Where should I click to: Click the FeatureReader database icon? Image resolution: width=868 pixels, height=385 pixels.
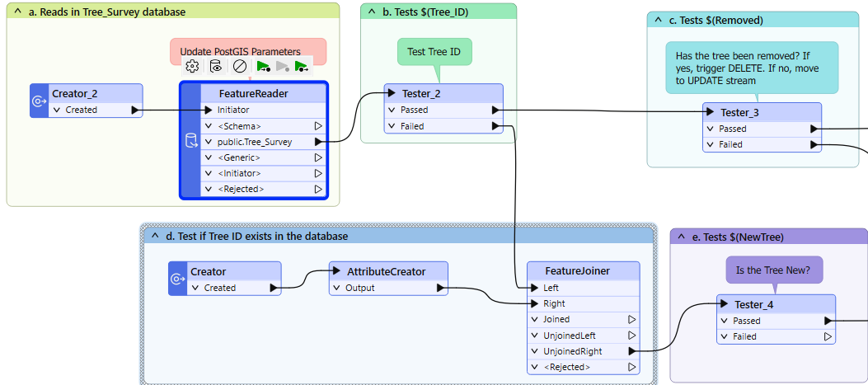(x=190, y=141)
